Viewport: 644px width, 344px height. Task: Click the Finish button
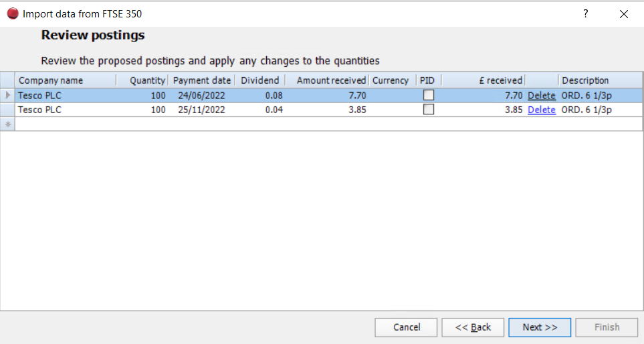pos(607,327)
